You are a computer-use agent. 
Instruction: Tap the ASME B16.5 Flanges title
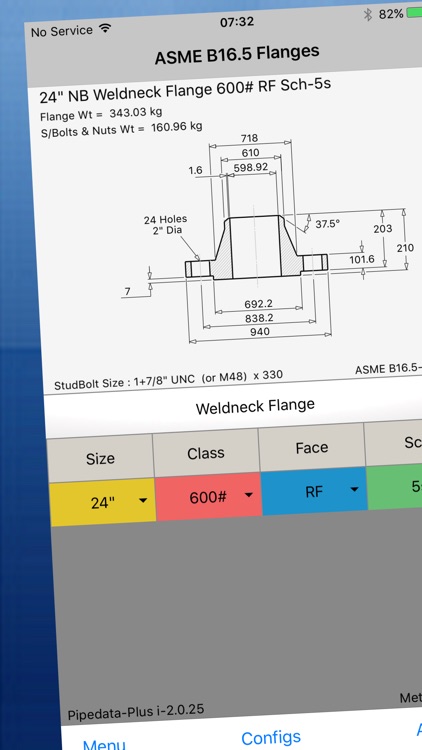237,54
